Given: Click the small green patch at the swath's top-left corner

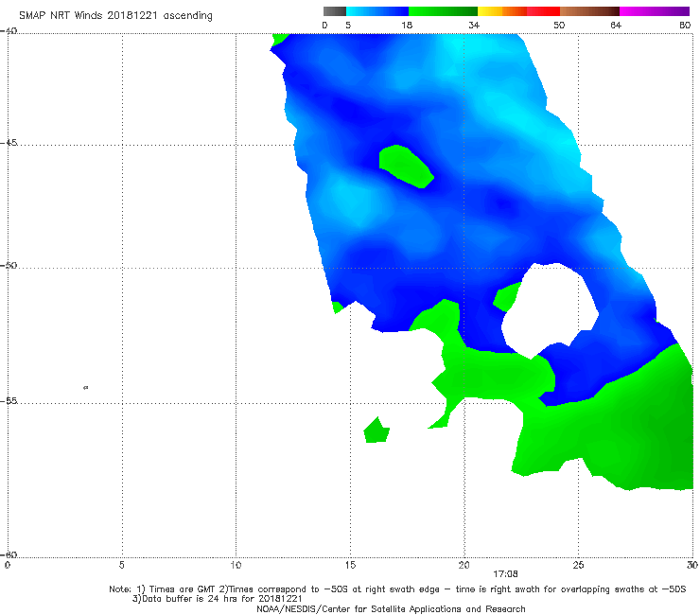Looking at the screenshot, I should (278, 39).
